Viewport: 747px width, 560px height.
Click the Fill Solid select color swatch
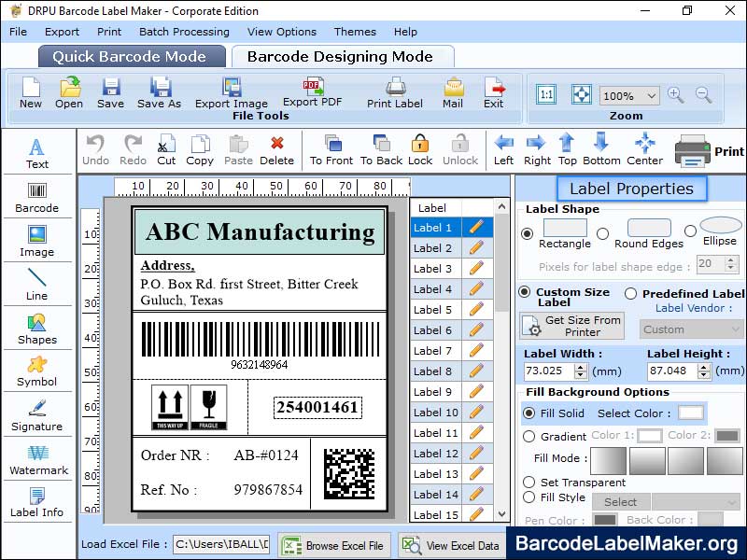click(x=690, y=413)
